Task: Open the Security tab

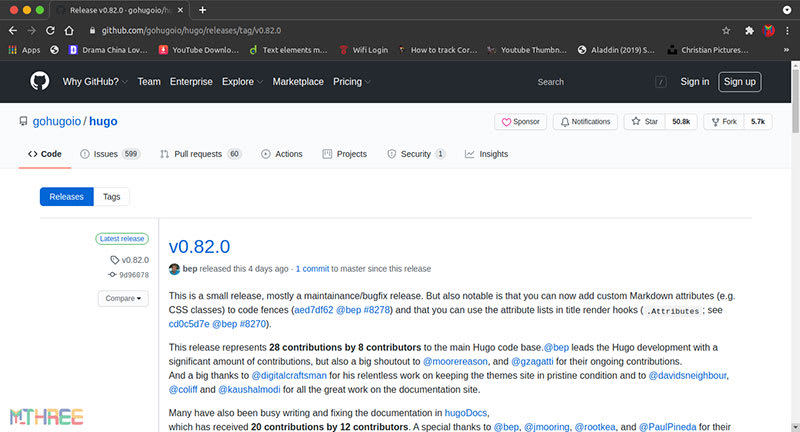Action: (416, 154)
